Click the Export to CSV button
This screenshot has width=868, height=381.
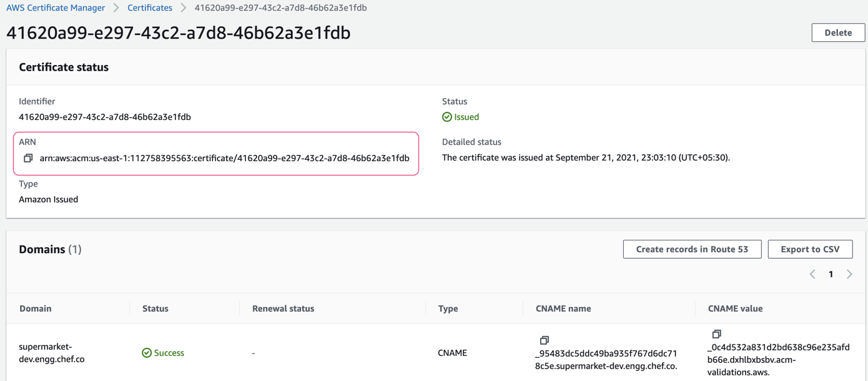[x=810, y=249]
